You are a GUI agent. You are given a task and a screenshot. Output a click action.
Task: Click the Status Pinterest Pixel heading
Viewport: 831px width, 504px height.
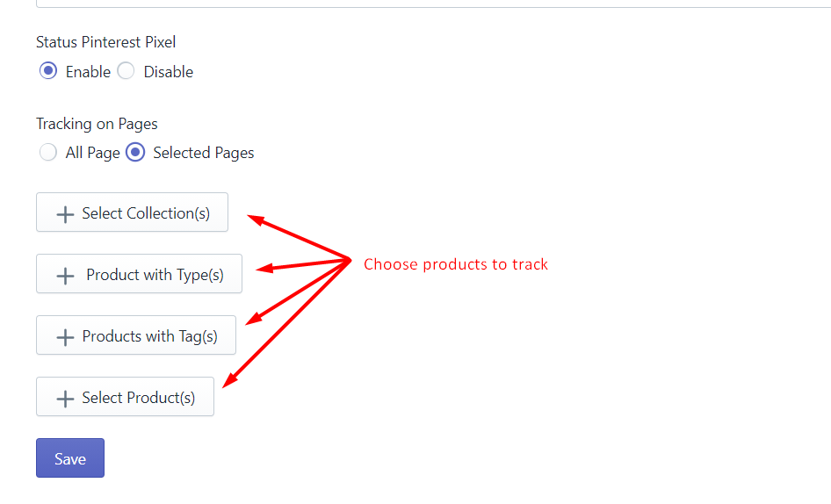click(106, 42)
